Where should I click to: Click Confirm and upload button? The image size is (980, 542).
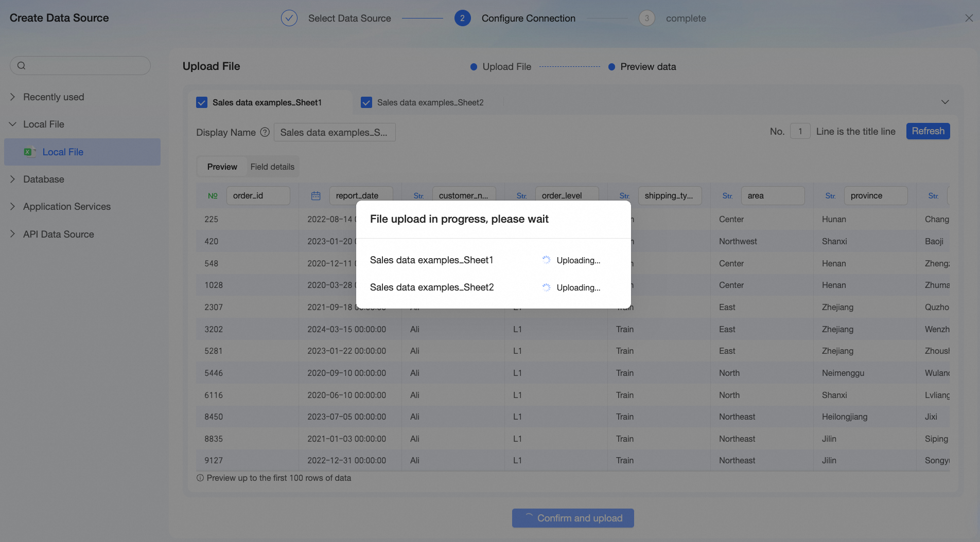(573, 518)
